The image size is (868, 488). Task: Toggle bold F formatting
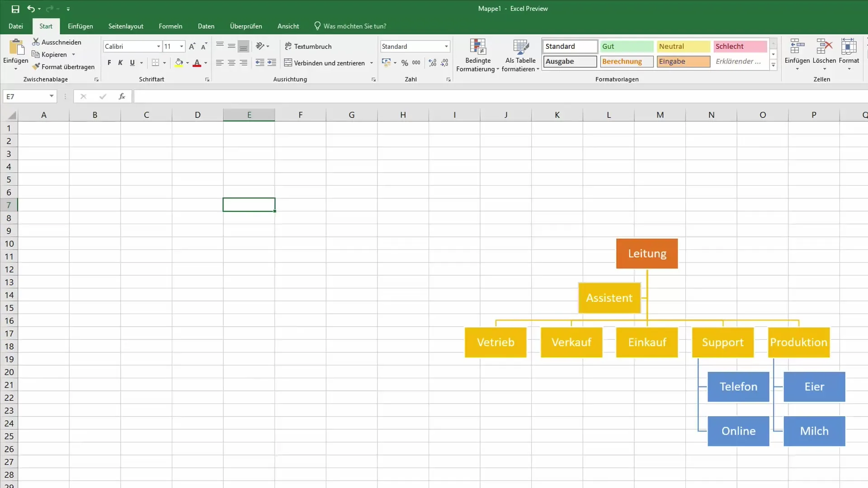[x=109, y=63]
